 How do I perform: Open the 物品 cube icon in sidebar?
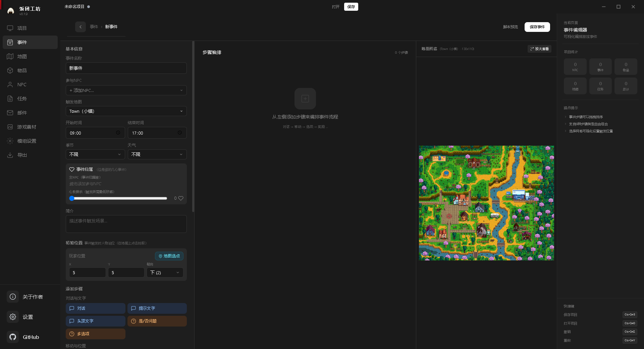click(10, 70)
